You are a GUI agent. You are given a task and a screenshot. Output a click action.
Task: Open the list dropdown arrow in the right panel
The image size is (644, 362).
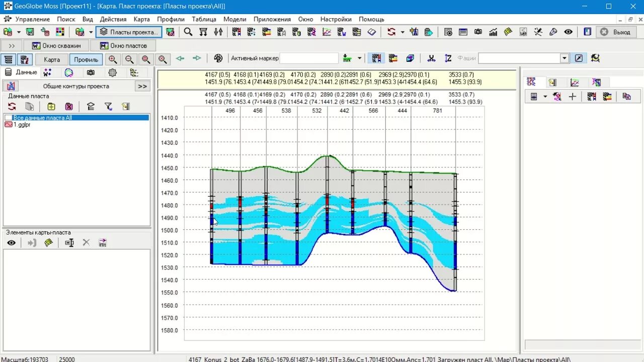545,97
